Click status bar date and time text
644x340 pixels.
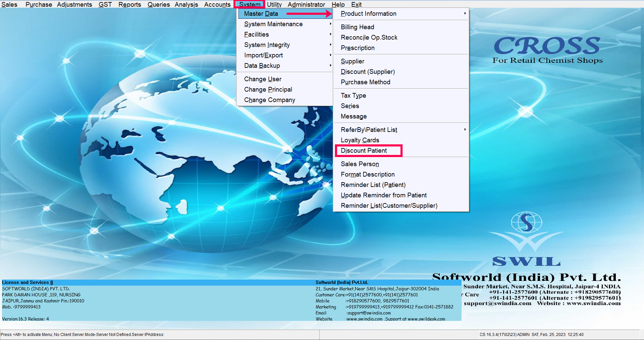[557, 335]
